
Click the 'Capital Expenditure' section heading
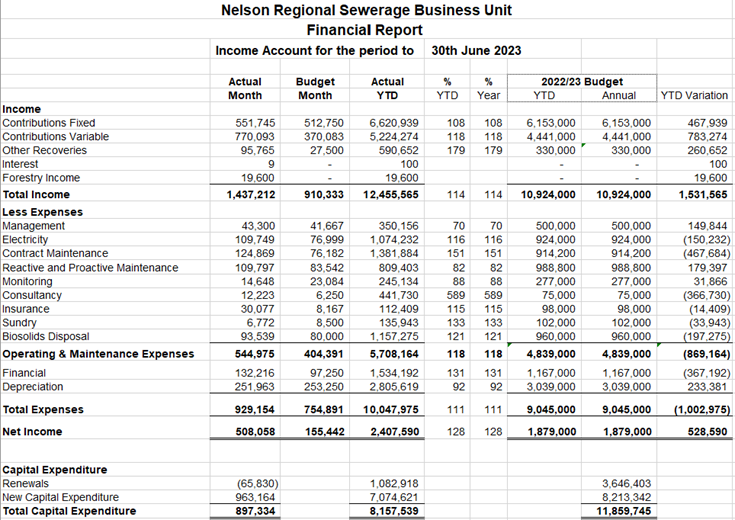[54, 470]
